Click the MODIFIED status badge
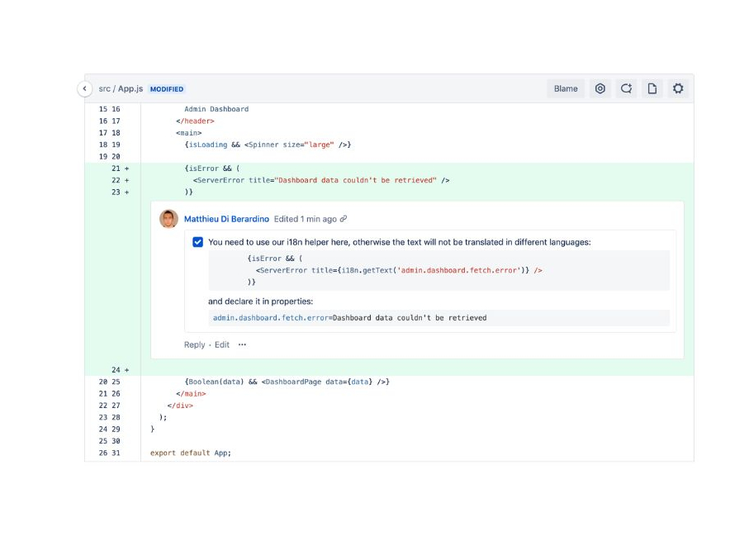 tap(167, 89)
